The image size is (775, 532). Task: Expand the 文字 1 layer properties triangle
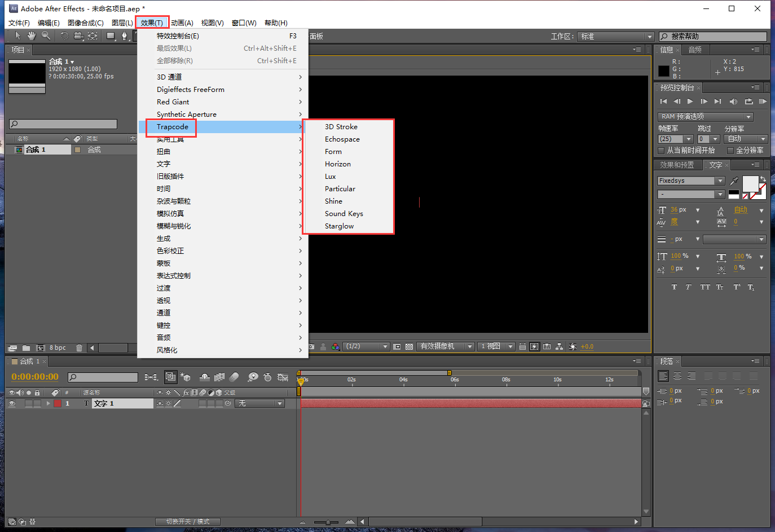coord(49,403)
